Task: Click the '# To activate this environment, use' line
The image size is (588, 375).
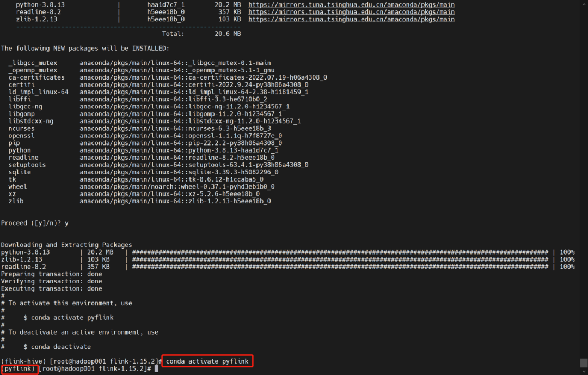Action: [66, 303]
